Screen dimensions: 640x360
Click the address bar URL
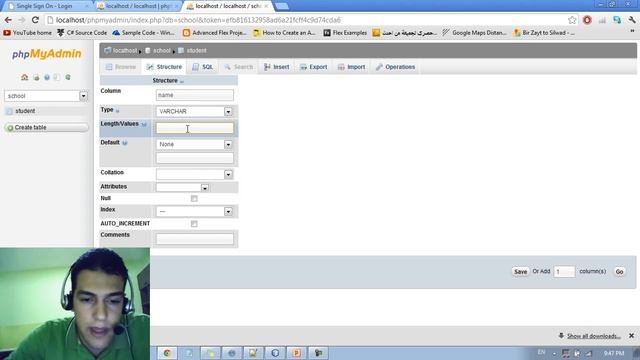[198, 20]
